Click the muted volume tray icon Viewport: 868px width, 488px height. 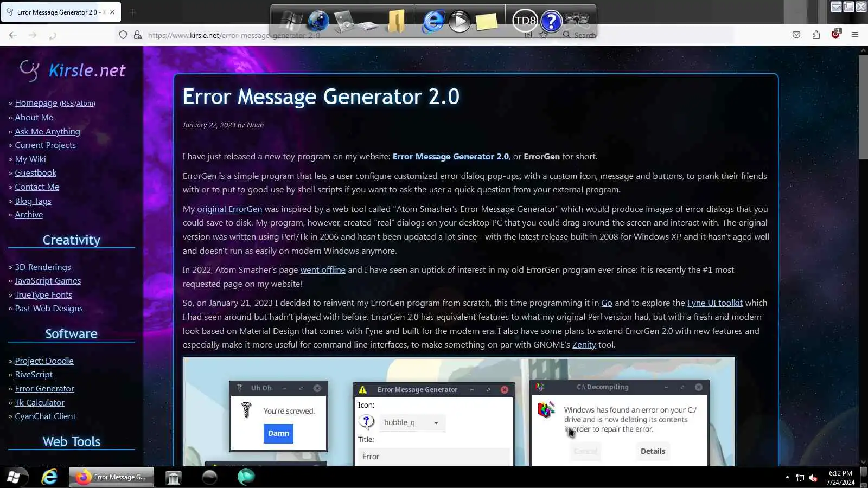pos(813,478)
